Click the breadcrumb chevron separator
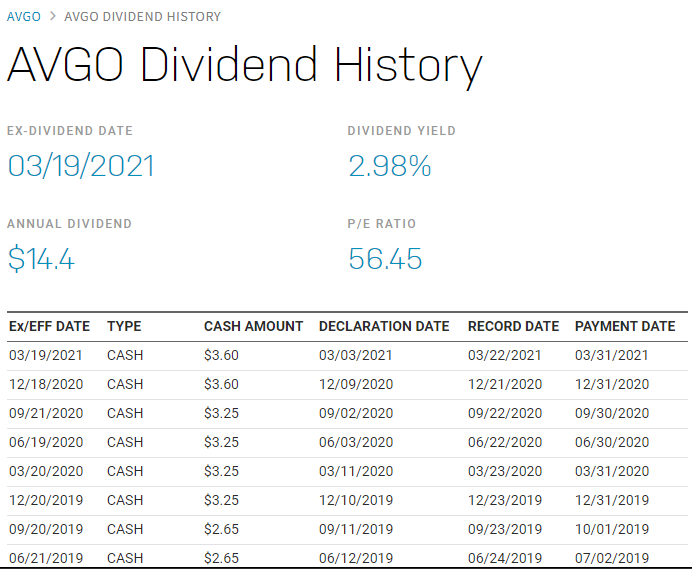The image size is (692, 569). pos(53,16)
